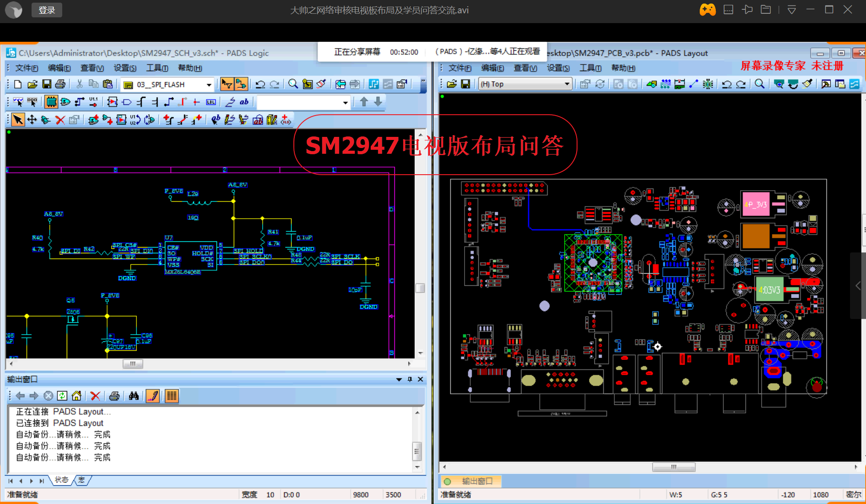Image resolution: width=866 pixels, height=504 pixels.
Task: Open 文件(F) menu in PADS Logic
Action: (27, 68)
